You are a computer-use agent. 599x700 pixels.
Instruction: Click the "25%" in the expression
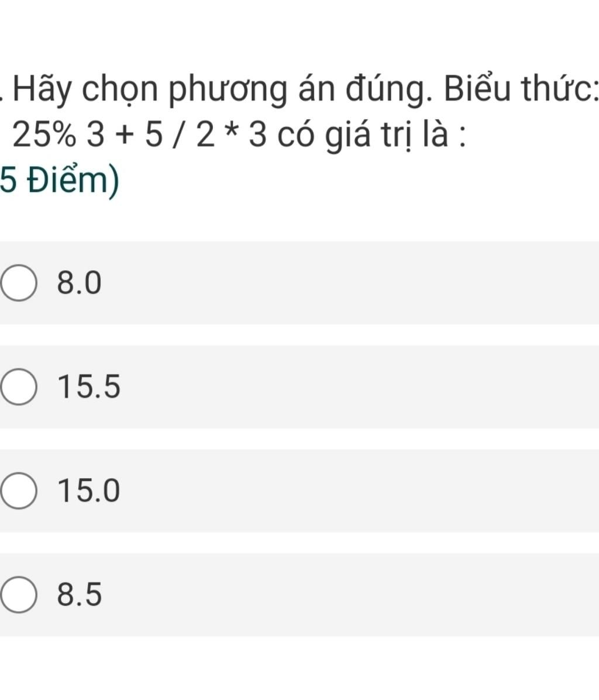(44, 136)
